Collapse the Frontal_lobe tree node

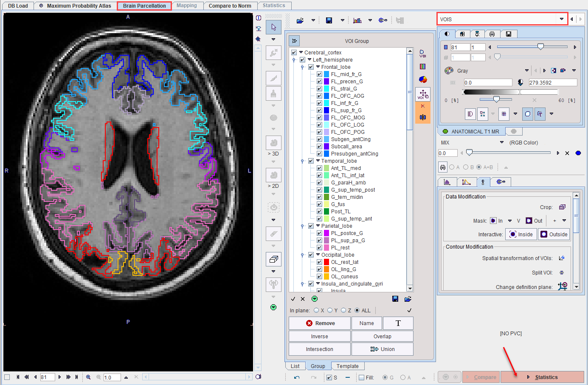pos(318,67)
